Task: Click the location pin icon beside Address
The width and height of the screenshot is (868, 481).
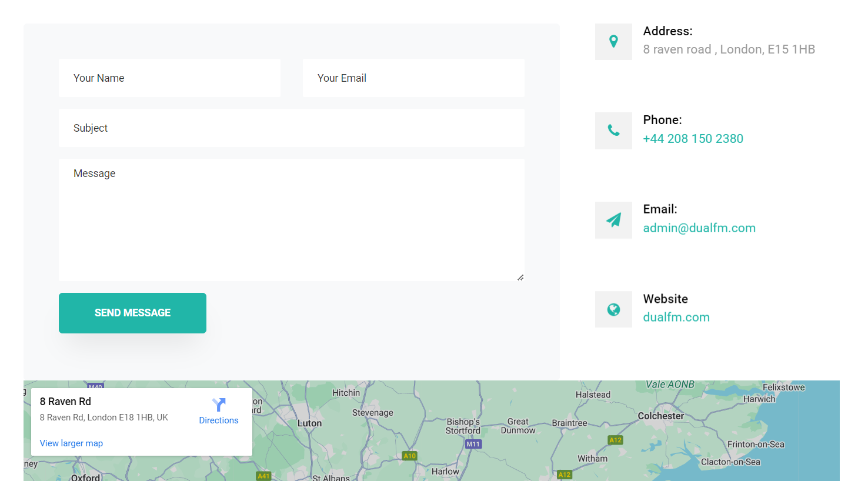Action: click(x=613, y=41)
